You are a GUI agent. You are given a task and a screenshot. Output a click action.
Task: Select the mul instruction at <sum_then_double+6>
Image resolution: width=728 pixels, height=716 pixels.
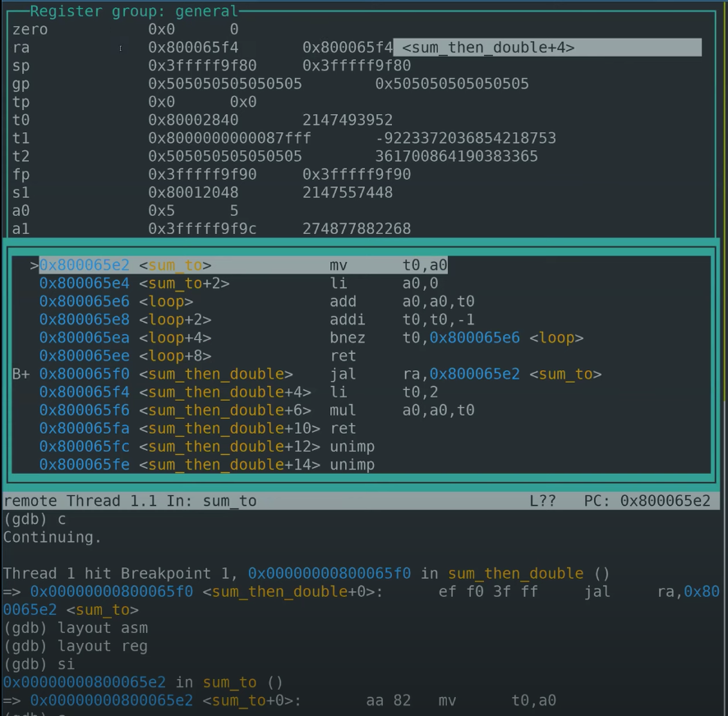[x=343, y=411]
